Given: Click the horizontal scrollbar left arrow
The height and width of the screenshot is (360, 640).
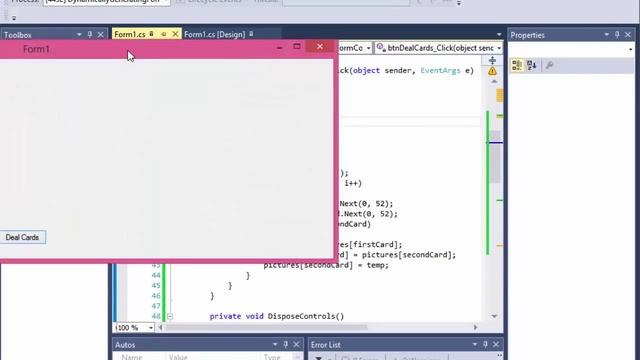Looking at the screenshot, I should coord(160,327).
